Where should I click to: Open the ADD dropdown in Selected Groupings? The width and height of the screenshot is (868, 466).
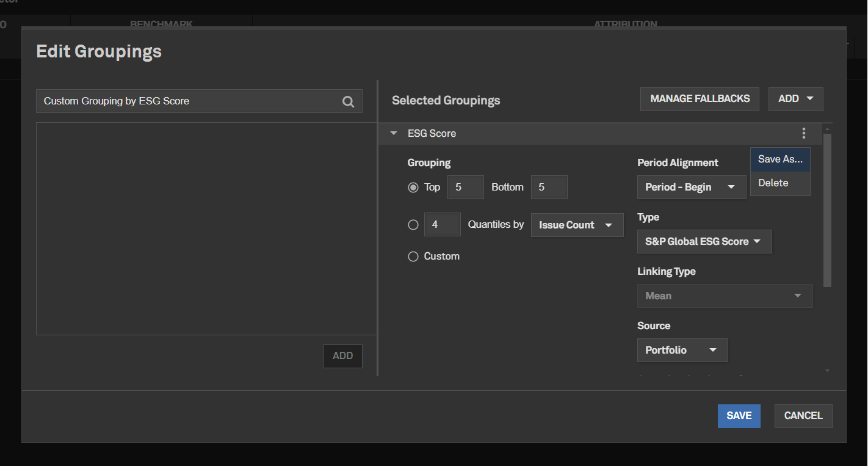(795, 99)
